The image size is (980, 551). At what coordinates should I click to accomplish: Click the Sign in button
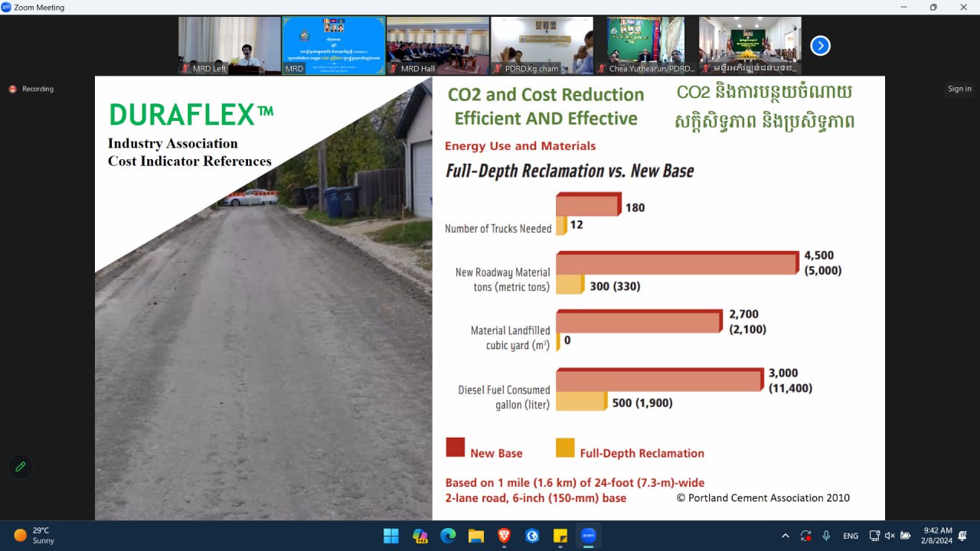click(x=959, y=89)
